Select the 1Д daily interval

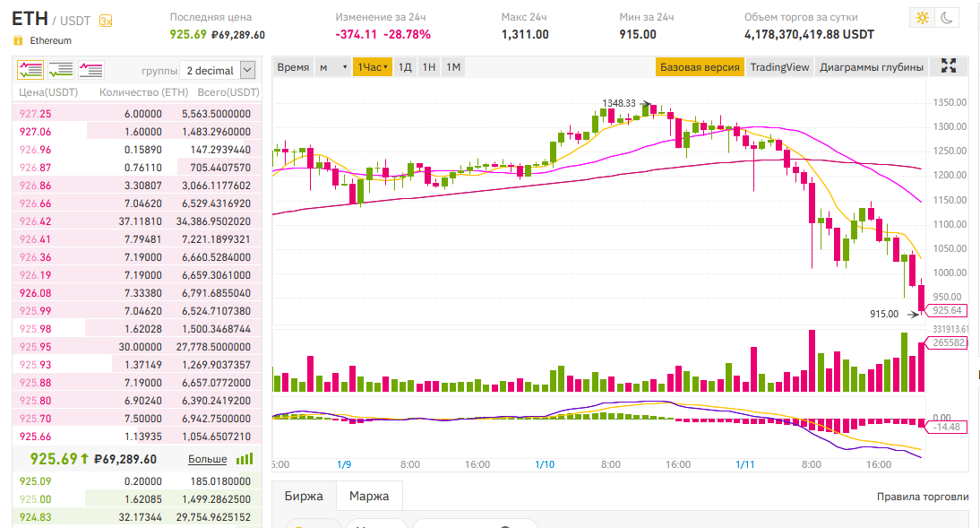[x=405, y=67]
